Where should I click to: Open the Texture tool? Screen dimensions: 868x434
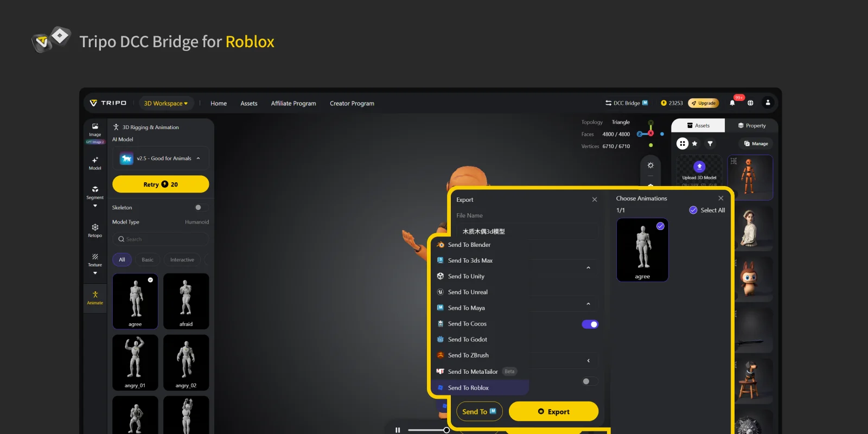(95, 260)
